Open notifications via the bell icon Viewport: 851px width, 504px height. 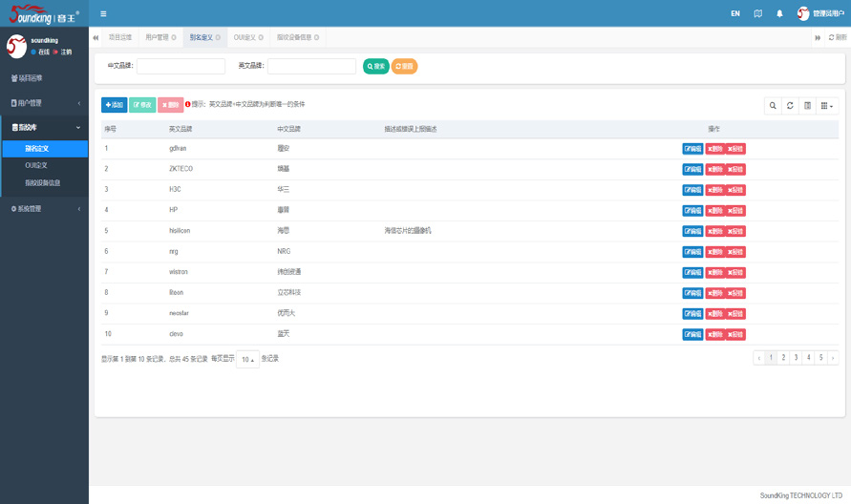coord(779,13)
